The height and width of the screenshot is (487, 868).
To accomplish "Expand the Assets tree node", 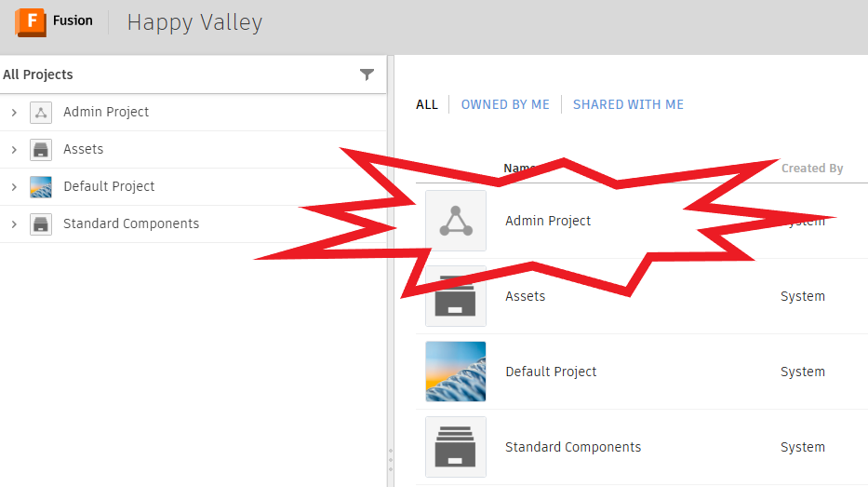I will 14,150.
